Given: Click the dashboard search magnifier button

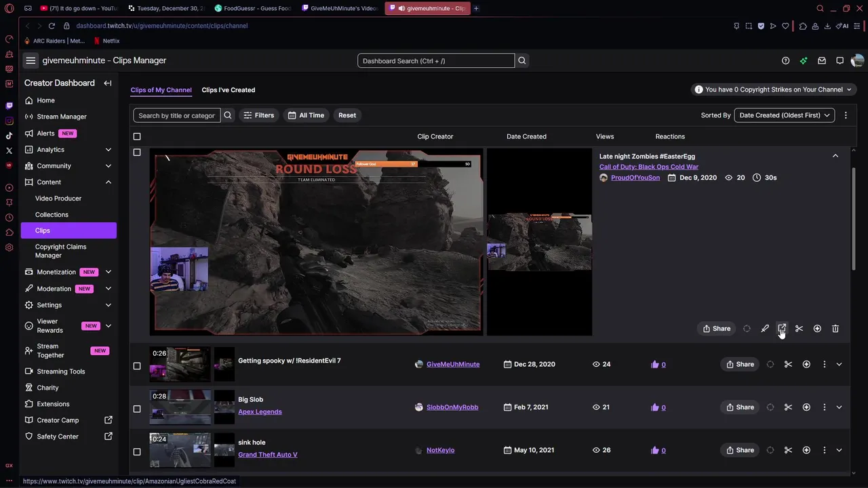Looking at the screenshot, I should 522,60.
